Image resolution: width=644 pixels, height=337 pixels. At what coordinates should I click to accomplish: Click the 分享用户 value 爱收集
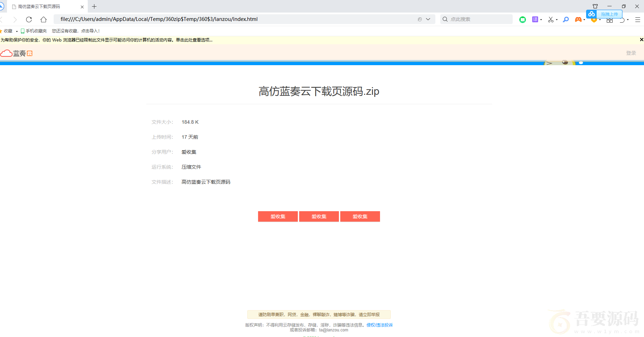click(x=189, y=152)
